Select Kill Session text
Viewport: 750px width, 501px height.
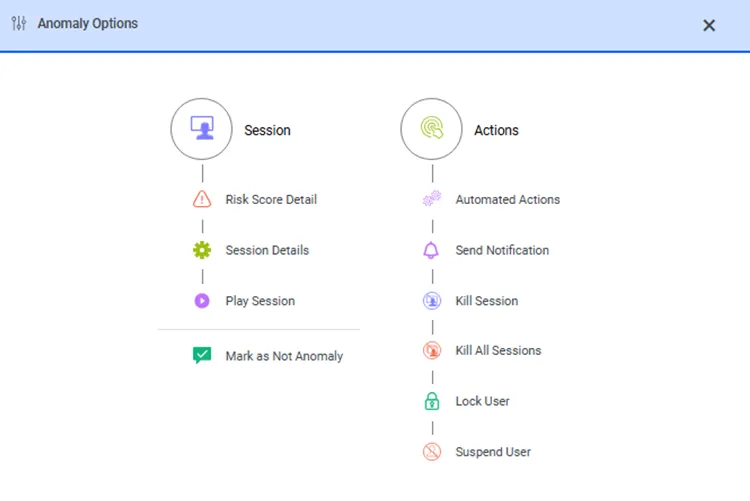(487, 301)
